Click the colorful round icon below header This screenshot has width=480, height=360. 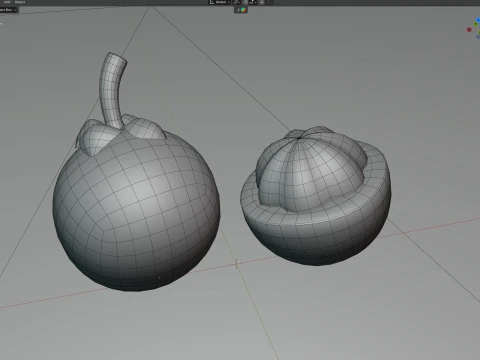[x=243, y=10]
